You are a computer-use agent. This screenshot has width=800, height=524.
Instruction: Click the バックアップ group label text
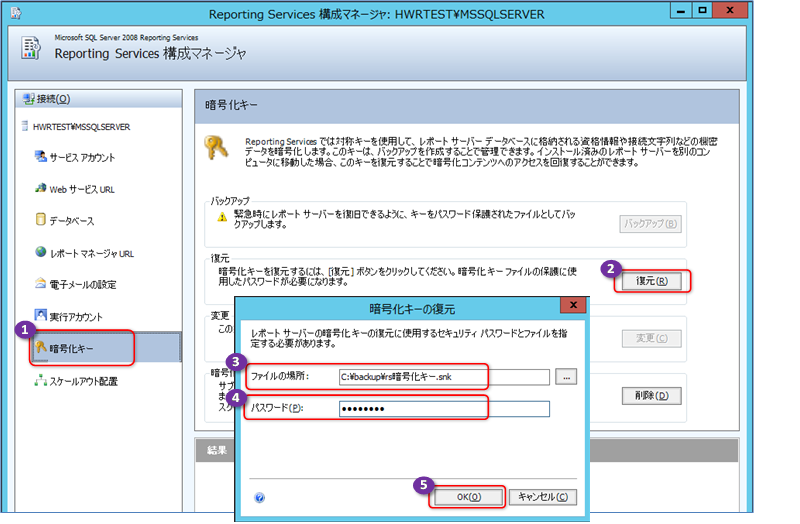[230, 201]
